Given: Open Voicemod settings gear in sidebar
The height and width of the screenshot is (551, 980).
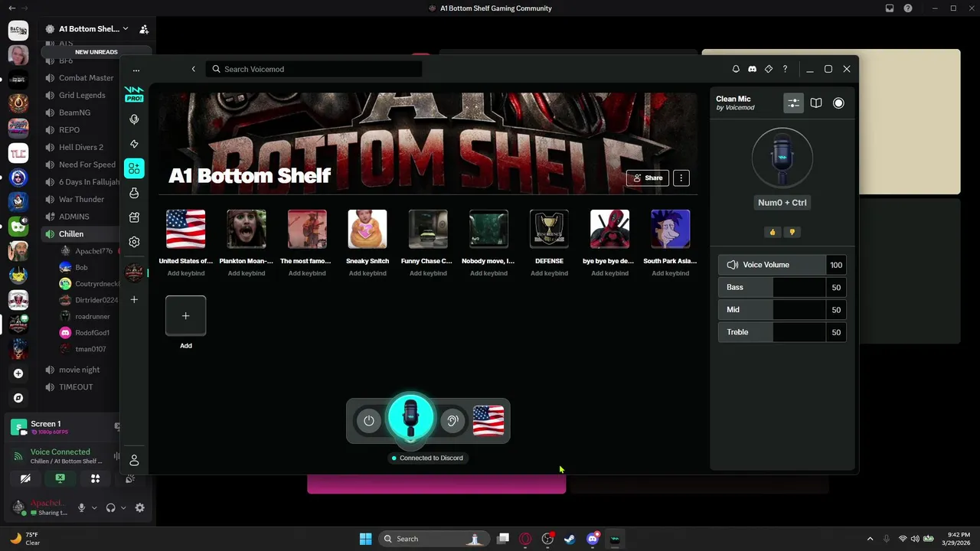Looking at the screenshot, I should [x=134, y=242].
